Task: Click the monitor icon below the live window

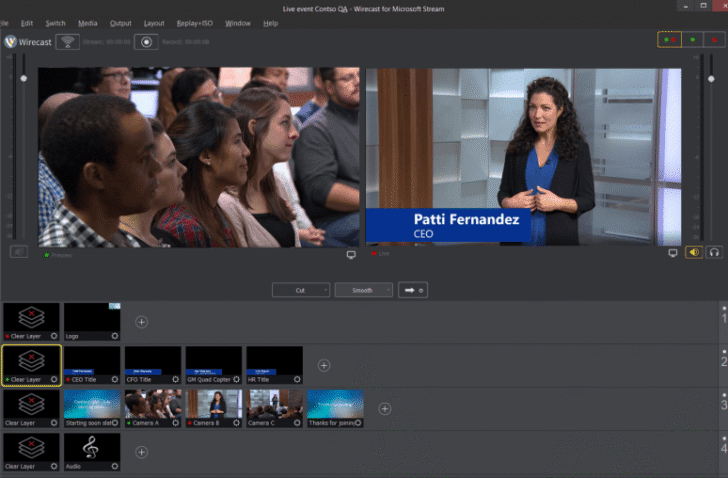Action: (x=673, y=253)
